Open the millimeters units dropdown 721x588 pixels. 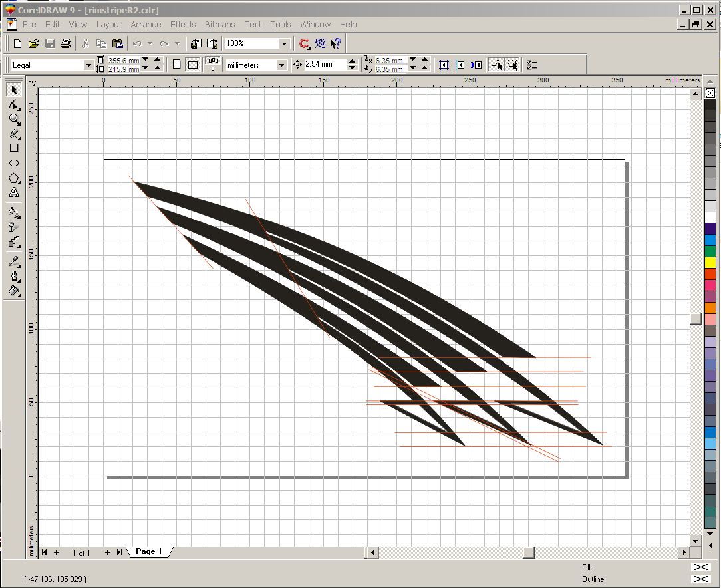tap(281, 65)
